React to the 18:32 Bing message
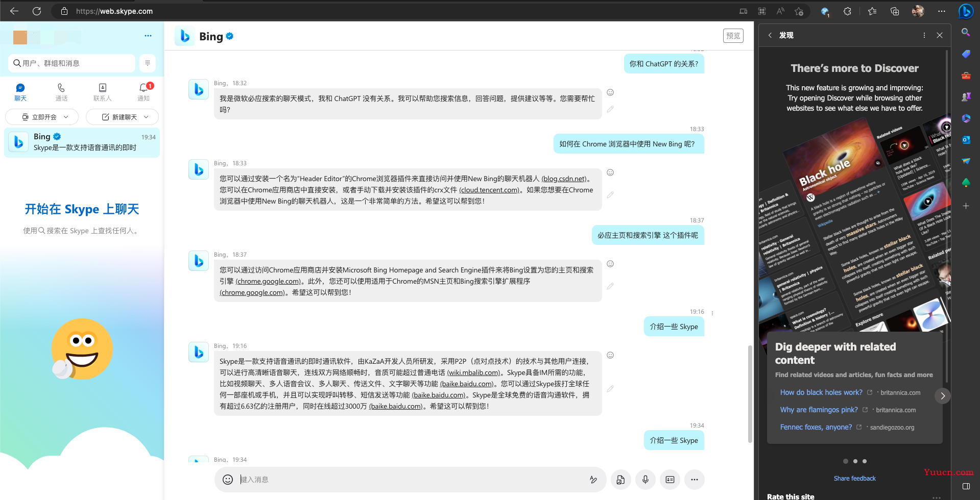The image size is (980, 500). click(x=610, y=92)
